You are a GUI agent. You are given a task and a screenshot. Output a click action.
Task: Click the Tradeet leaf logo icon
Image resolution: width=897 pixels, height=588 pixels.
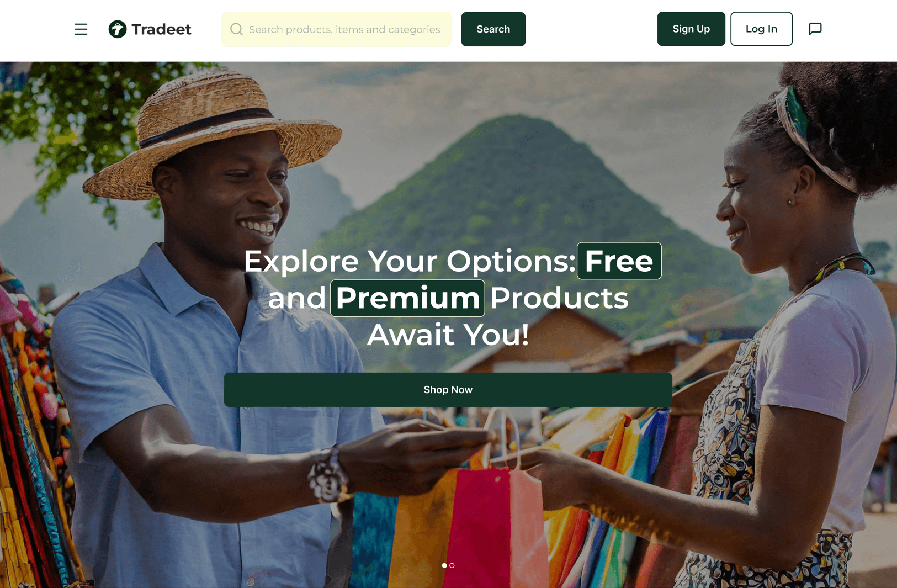click(x=118, y=29)
